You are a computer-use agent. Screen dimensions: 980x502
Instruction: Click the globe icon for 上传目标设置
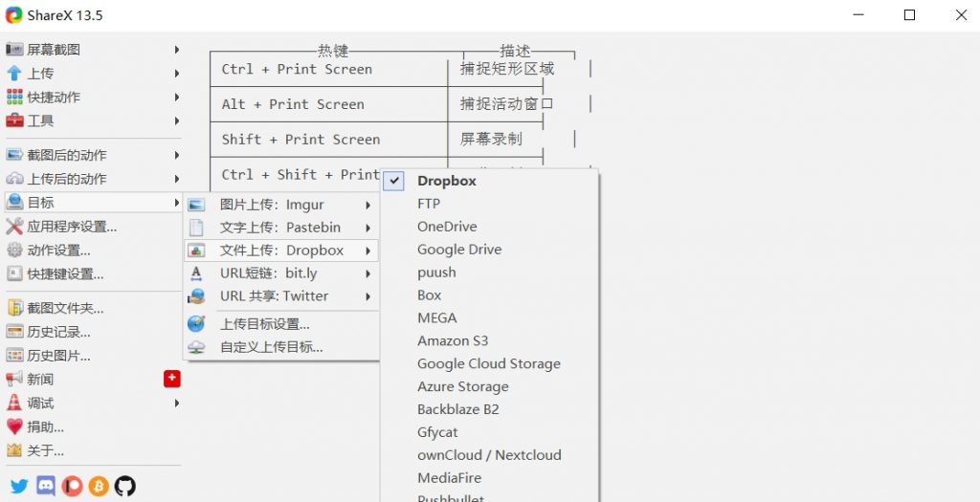point(196,324)
